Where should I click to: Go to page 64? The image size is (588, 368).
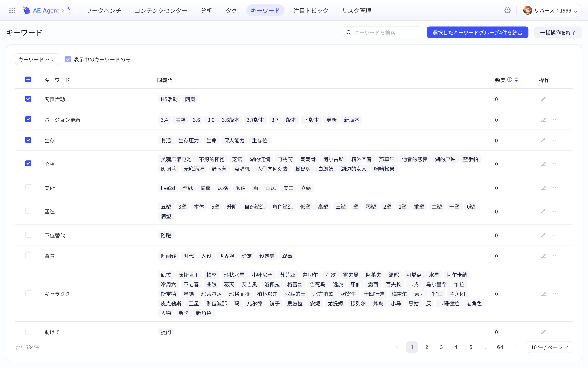(x=500, y=347)
